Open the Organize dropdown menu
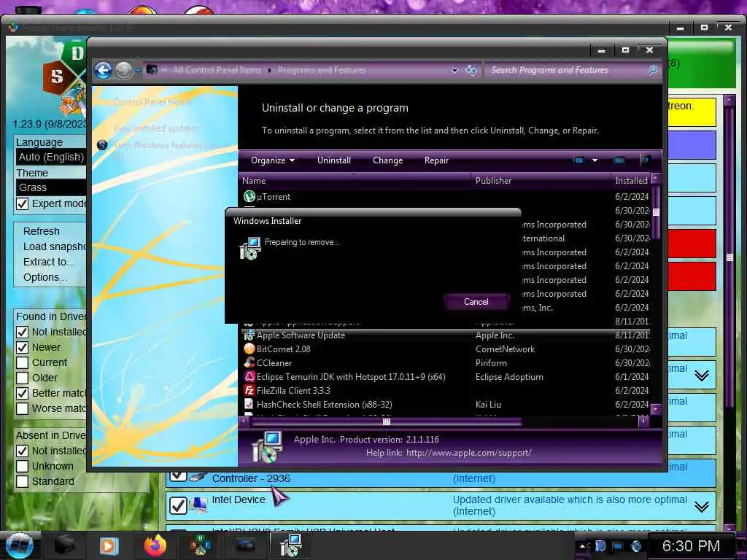747x560 pixels. coord(273,160)
